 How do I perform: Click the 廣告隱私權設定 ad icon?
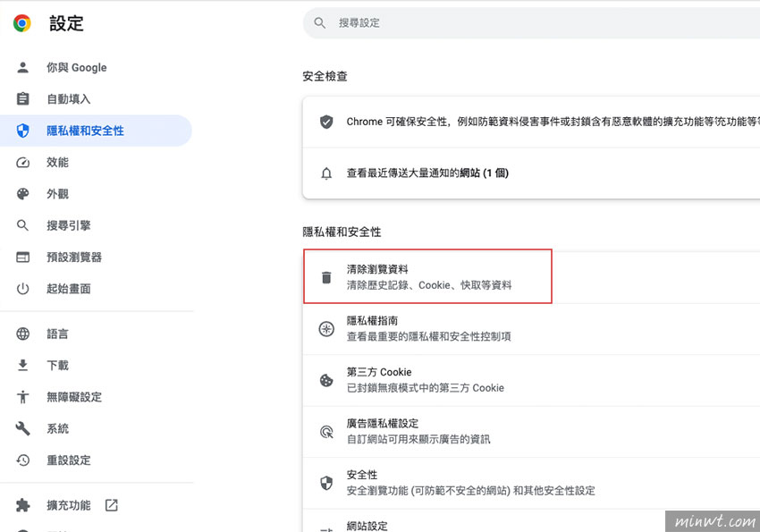326,431
